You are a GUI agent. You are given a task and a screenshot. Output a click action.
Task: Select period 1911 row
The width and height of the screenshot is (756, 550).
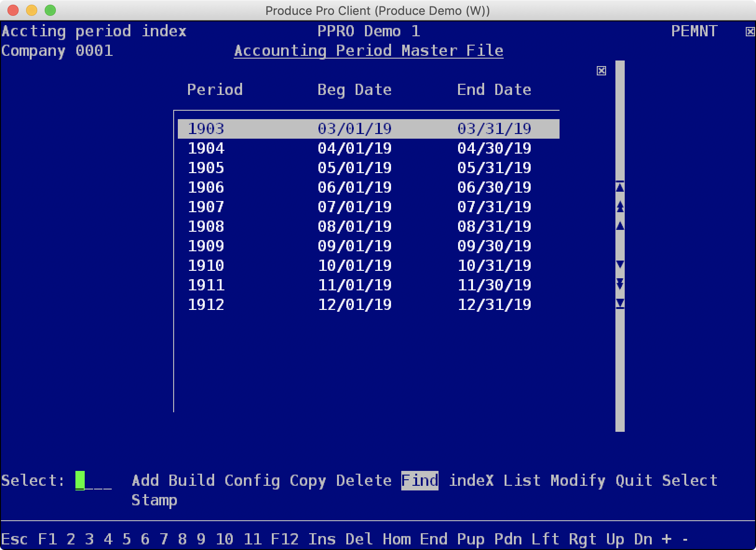(369, 285)
